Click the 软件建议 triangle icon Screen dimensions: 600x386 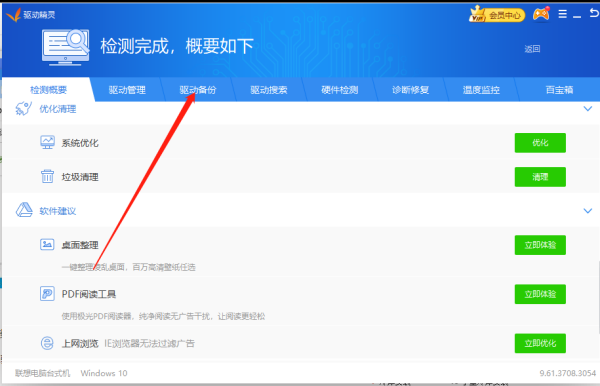pyautogui.click(x=24, y=210)
